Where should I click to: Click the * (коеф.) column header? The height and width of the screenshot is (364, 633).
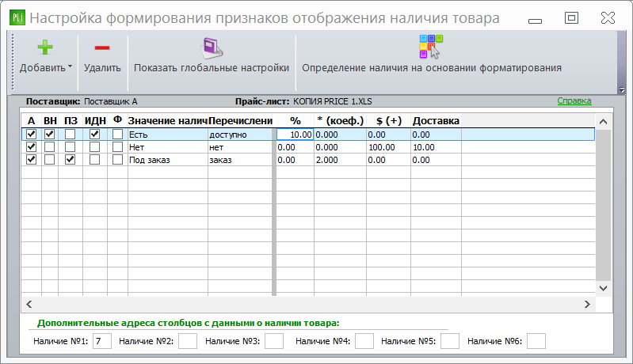click(x=340, y=120)
